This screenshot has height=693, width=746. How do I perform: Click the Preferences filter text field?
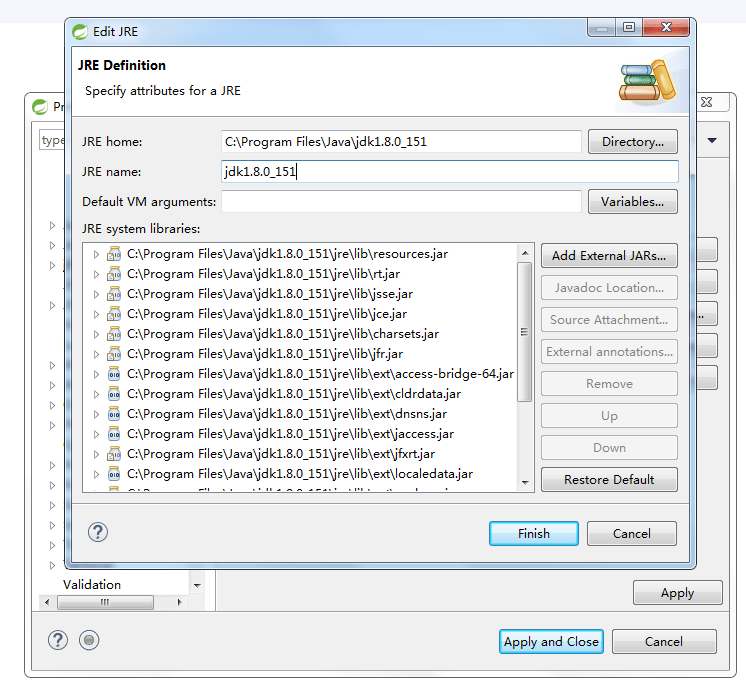[52, 140]
